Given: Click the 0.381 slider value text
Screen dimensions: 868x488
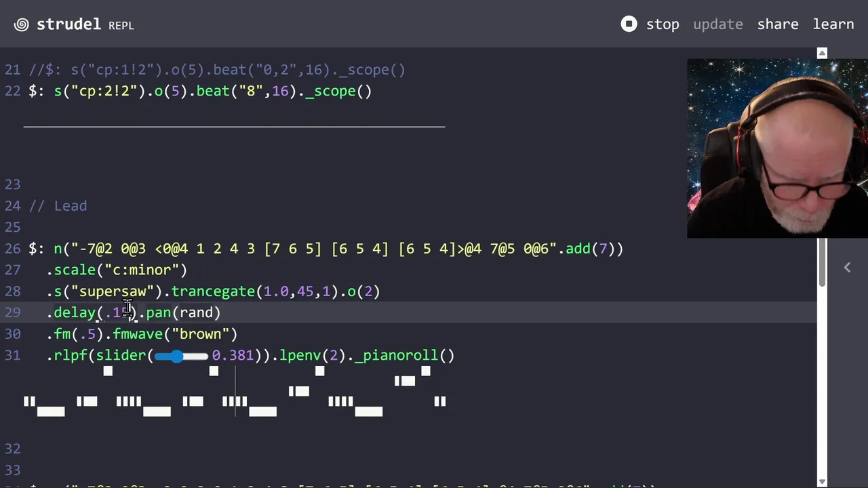Looking at the screenshot, I should [233, 355].
